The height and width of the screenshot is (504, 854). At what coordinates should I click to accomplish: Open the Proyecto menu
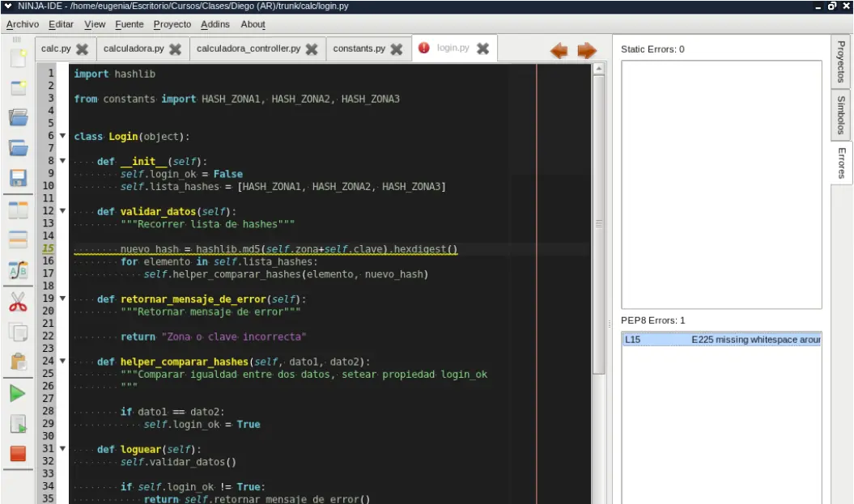(x=172, y=24)
